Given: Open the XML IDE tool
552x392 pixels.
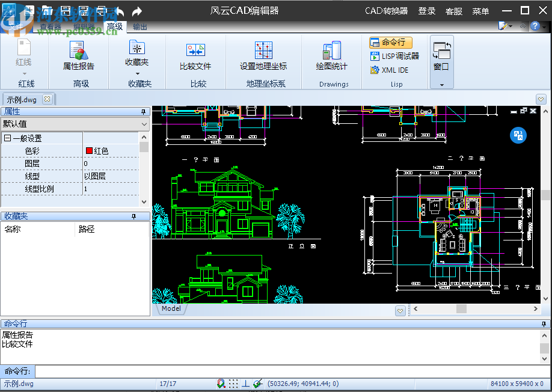Looking at the screenshot, I should coord(390,70).
